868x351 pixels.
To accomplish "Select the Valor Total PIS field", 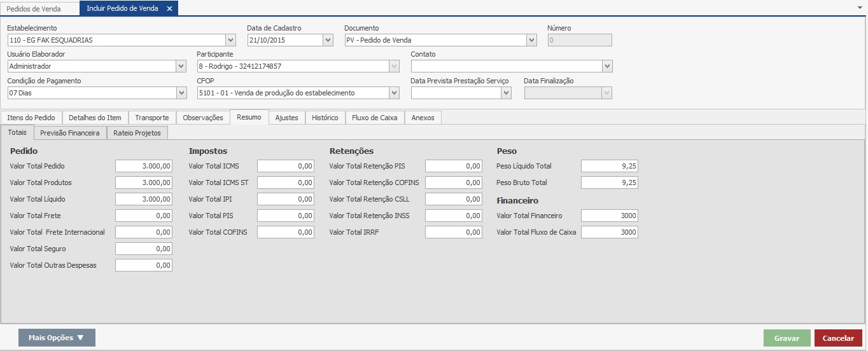I will 286,216.
